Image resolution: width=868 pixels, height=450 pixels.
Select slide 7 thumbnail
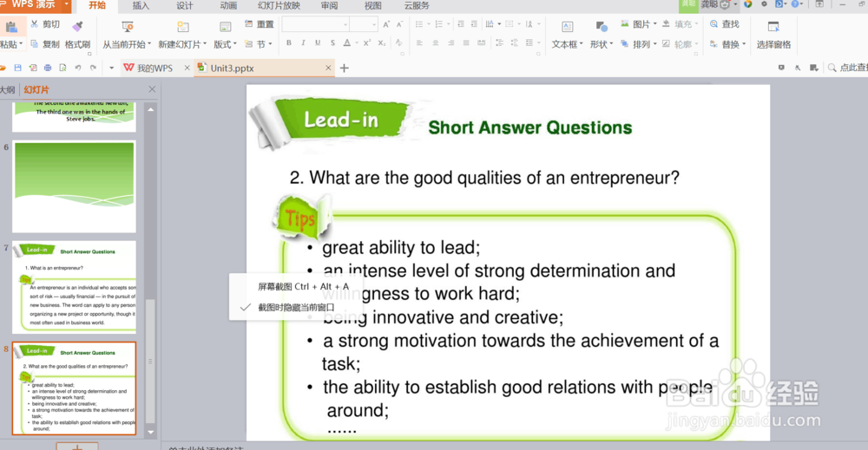click(74, 287)
